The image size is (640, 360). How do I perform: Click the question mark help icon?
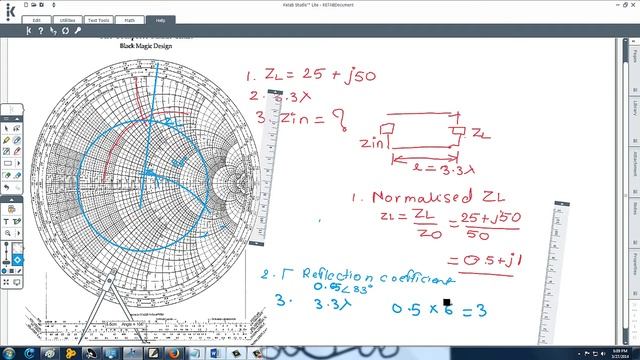[x=40, y=31]
